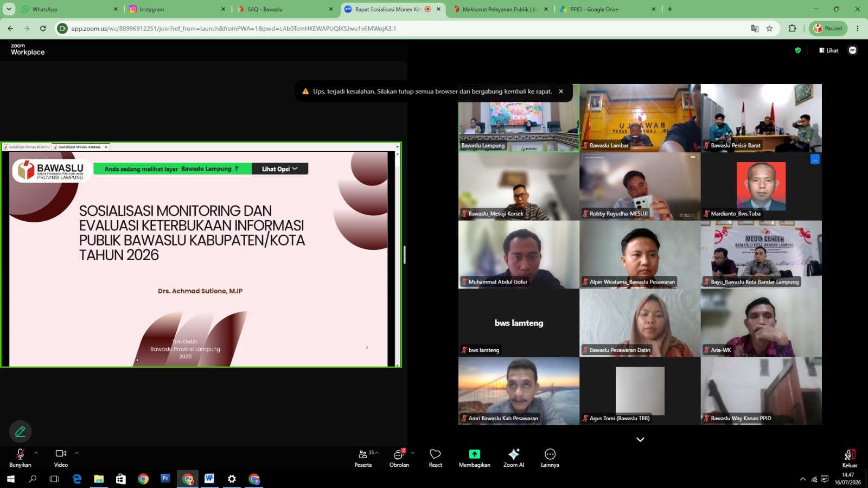Open the Chrome extensions menu
Screen dimensions: 868x488
click(793, 29)
